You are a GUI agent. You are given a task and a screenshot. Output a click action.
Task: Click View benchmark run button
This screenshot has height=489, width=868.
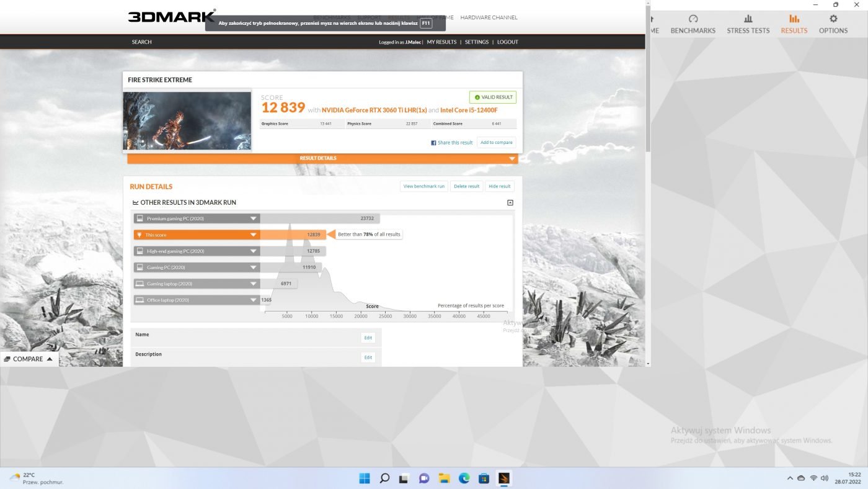424,186
